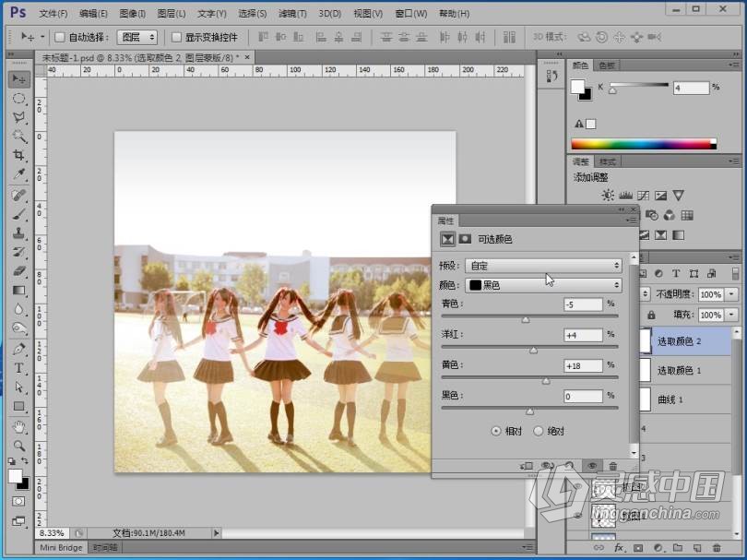Select the Healing Brush tool
Screen dimensions: 747x560
pos(19,195)
